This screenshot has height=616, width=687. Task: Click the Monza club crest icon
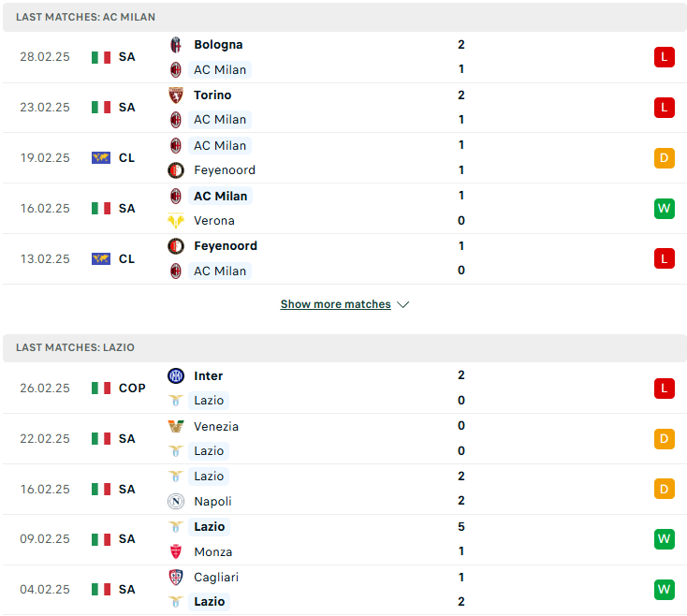point(176,551)
